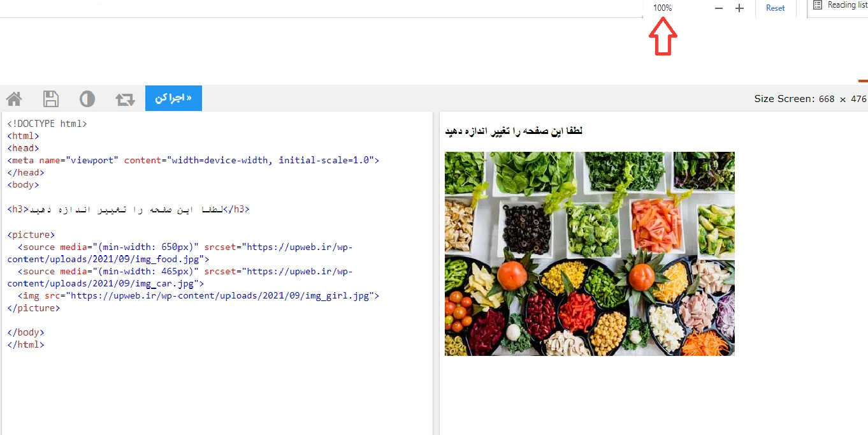Click the bold Persian heading in preview
The height and width of the screenshot is (435, 868).
[514, 131]
